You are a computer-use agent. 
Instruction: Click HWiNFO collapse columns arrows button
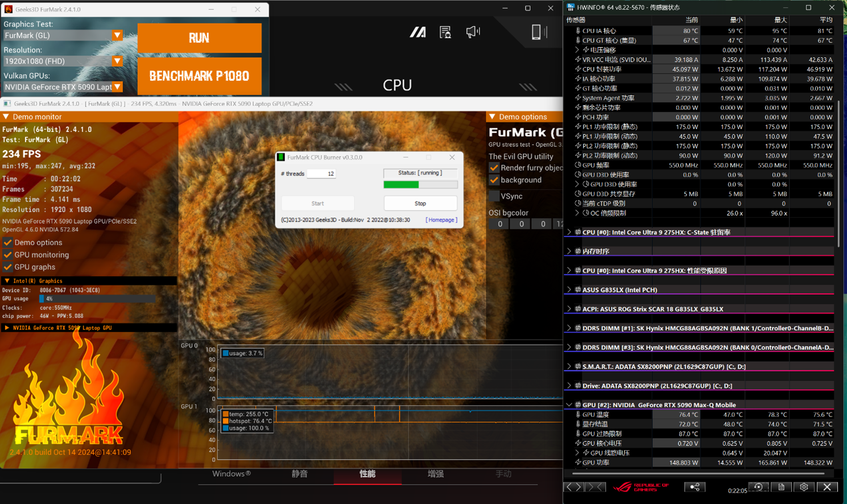(x=594, y=487)
